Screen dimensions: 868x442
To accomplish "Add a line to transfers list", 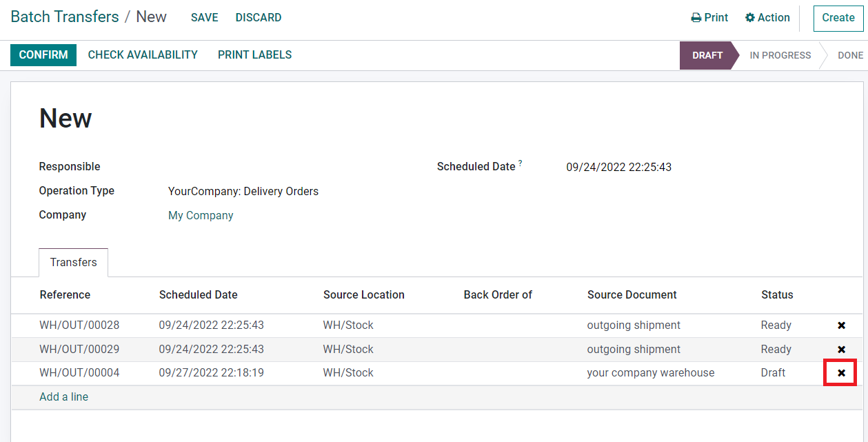I will click(x=64, y=397).
